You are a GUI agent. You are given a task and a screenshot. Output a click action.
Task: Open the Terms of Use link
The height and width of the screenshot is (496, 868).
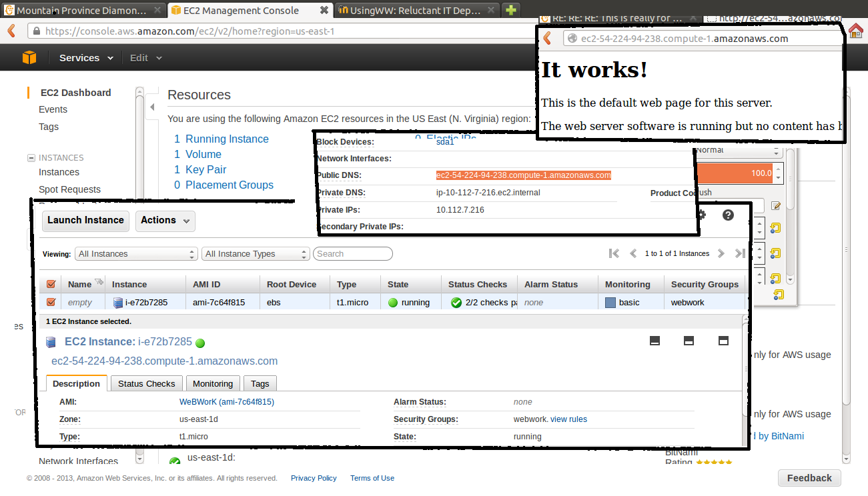coord(372,478)
